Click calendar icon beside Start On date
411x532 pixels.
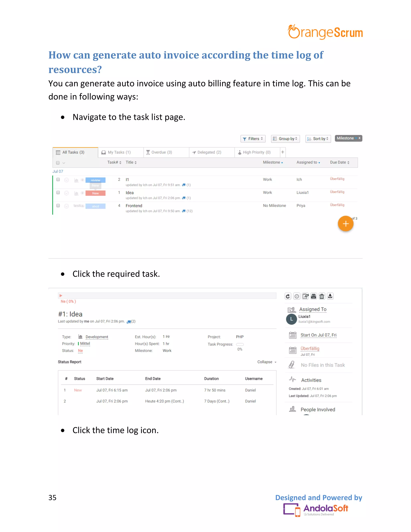(x=293, y=335)
